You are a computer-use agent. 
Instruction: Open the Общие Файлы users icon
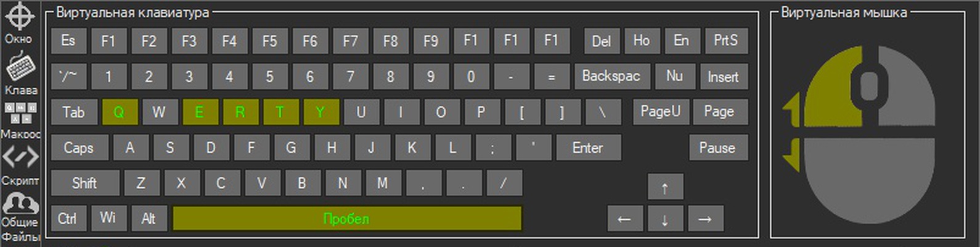(x=20, y=203)
